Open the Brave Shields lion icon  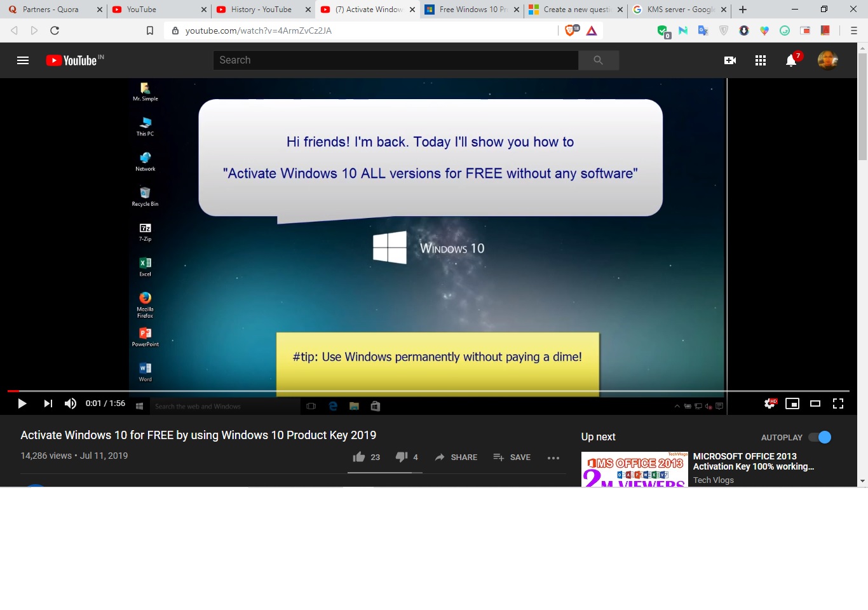[571, 30]
